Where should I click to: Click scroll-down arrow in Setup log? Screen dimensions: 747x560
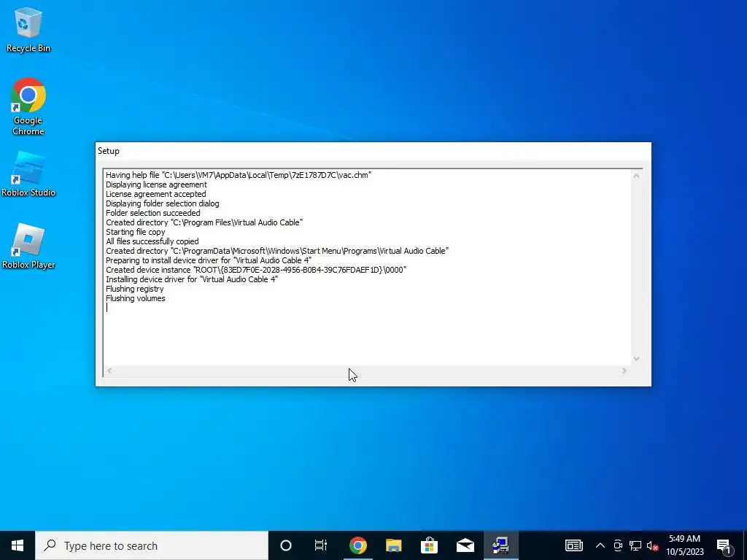tap(636, 359)
